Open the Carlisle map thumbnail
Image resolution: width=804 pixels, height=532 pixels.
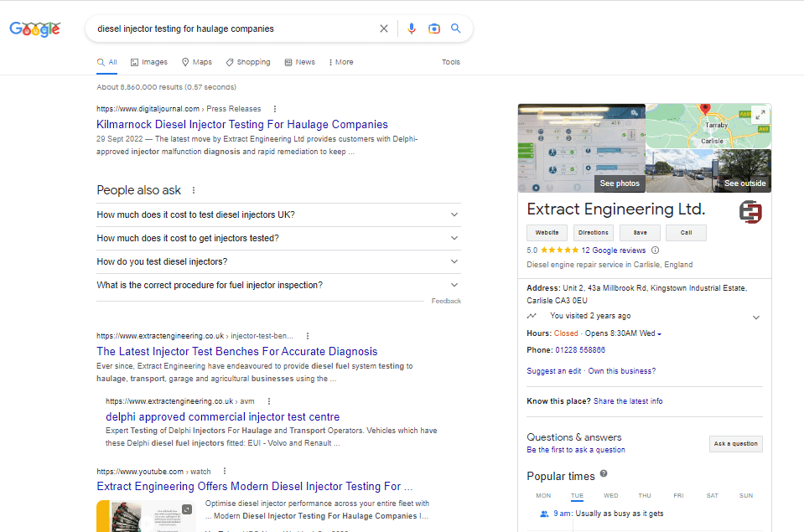tap(708, 126)
